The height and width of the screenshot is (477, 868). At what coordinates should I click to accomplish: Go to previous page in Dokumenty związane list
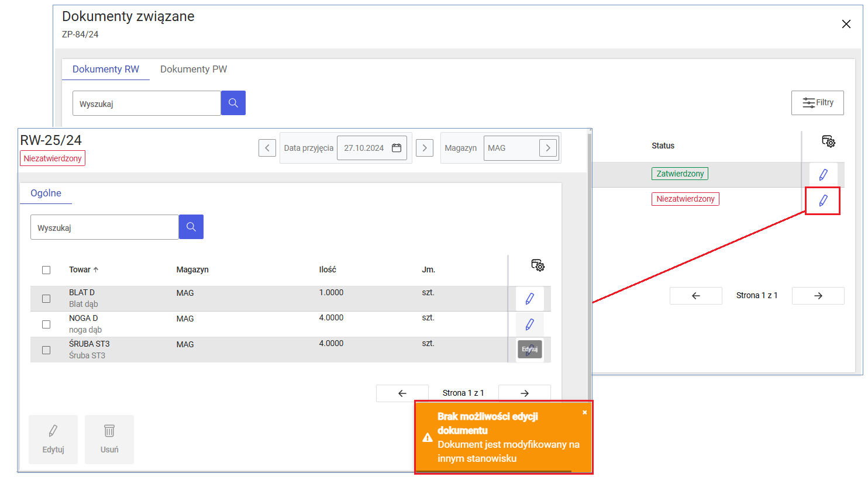[x=696, y=296]
